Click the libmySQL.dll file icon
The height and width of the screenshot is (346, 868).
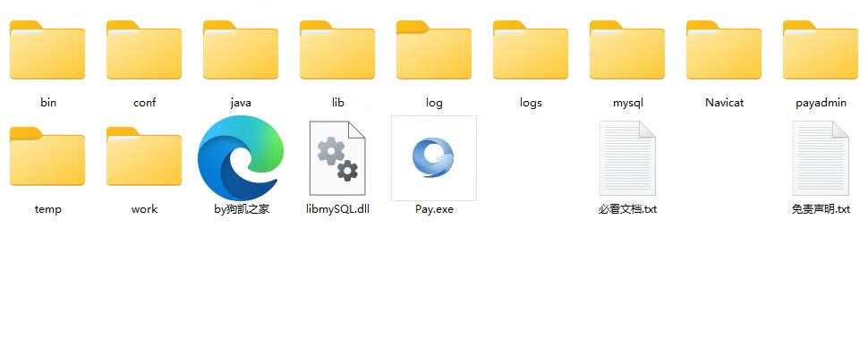(x=337, y=158)
